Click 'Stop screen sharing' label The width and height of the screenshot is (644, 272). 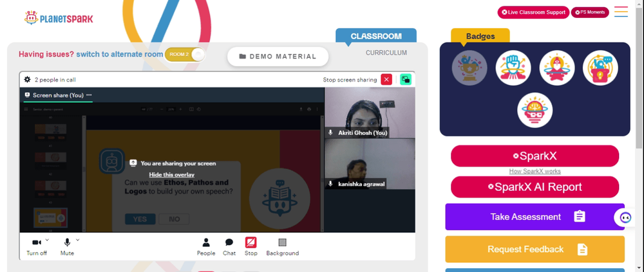350,80
